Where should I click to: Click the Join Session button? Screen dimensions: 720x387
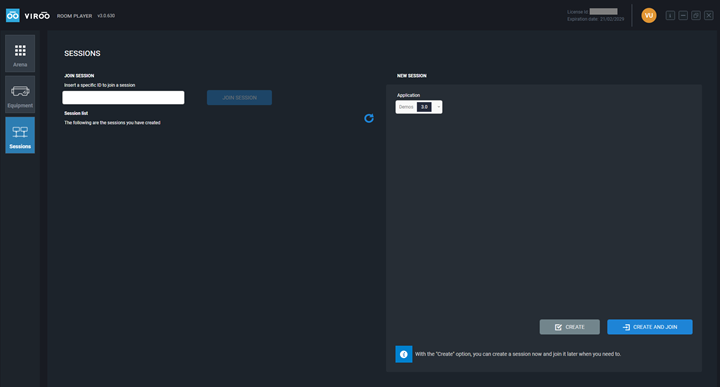pos(239,97)
